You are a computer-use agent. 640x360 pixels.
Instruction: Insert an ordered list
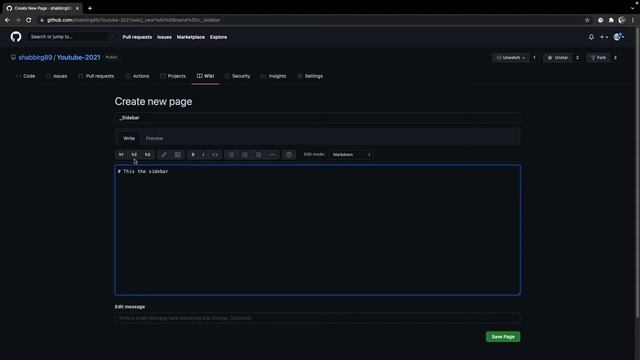245,155
